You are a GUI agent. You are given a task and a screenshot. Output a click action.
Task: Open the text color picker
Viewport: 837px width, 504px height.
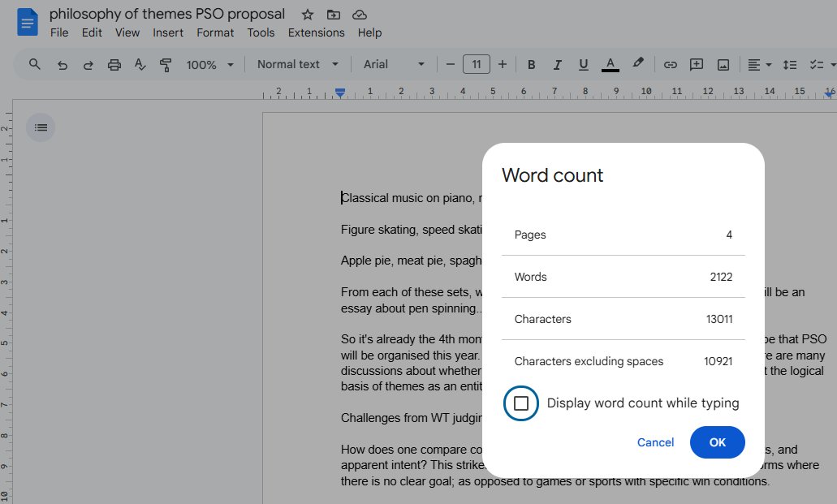click(x=610, y=65)
